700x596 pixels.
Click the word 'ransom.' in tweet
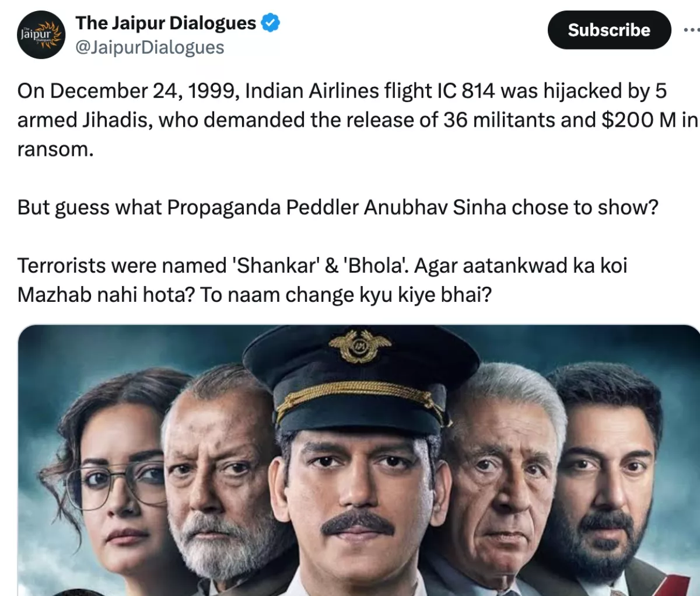pos(55,149)
